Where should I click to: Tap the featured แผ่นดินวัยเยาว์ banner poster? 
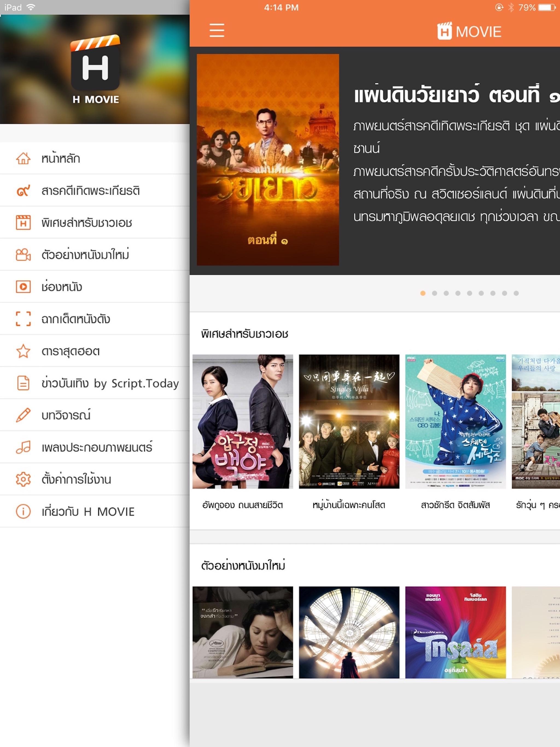tap(268, 159)
